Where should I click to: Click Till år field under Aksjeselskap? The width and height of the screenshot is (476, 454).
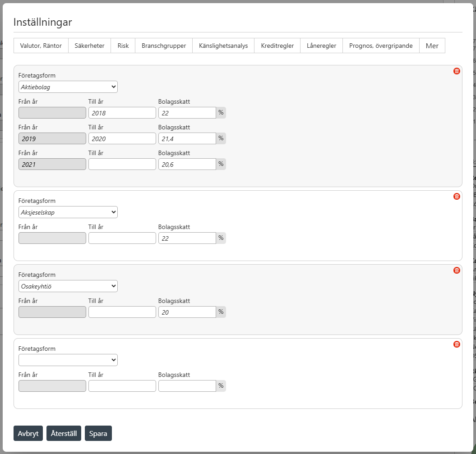tap(122, 238)
